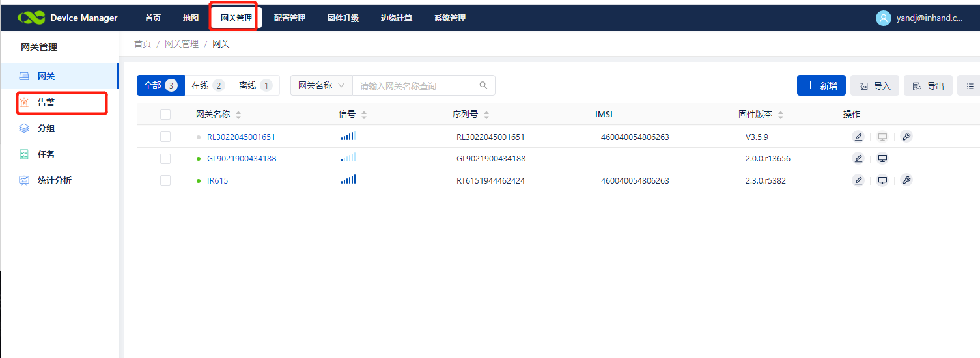Image resolution: width=980 pixels, height=358 pixels.
Task: Select the IR615 row checkbox
Action: (x=165, y=180)
